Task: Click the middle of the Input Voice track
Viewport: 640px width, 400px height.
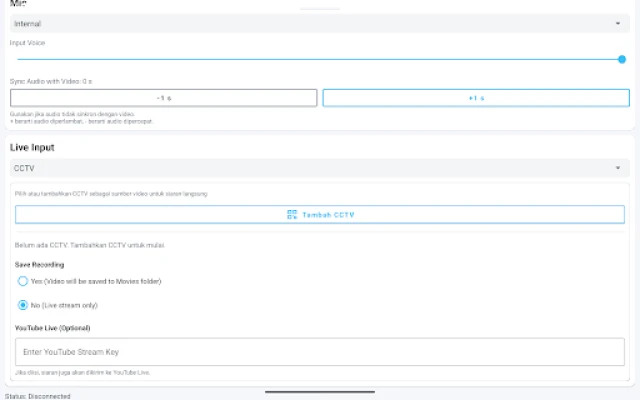Action: click(x=318, y=59)
